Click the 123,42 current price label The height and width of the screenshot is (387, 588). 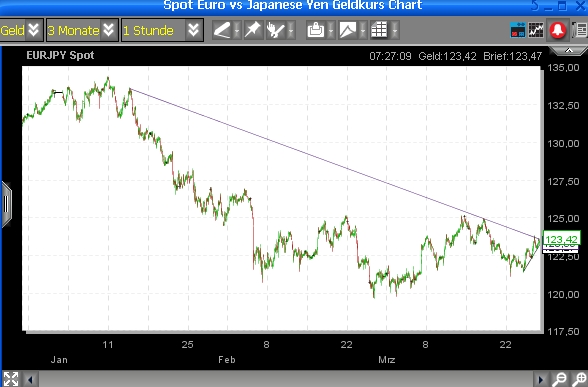pos(561,239)
